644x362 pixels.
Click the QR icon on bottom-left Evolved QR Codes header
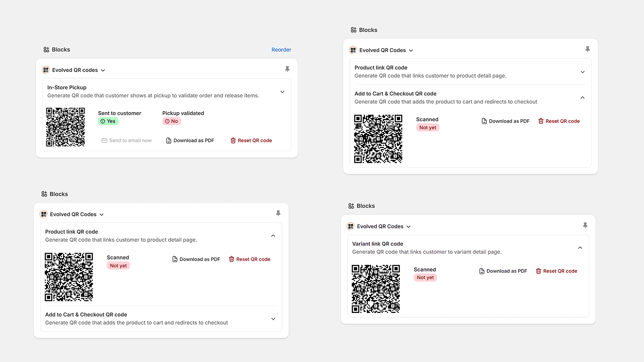point(43,214)
